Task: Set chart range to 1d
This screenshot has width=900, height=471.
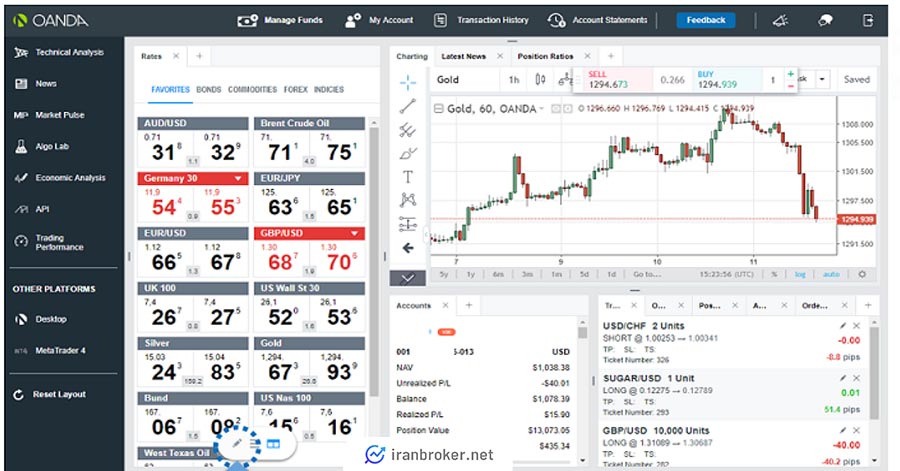Action: click(x=611, y=275)
